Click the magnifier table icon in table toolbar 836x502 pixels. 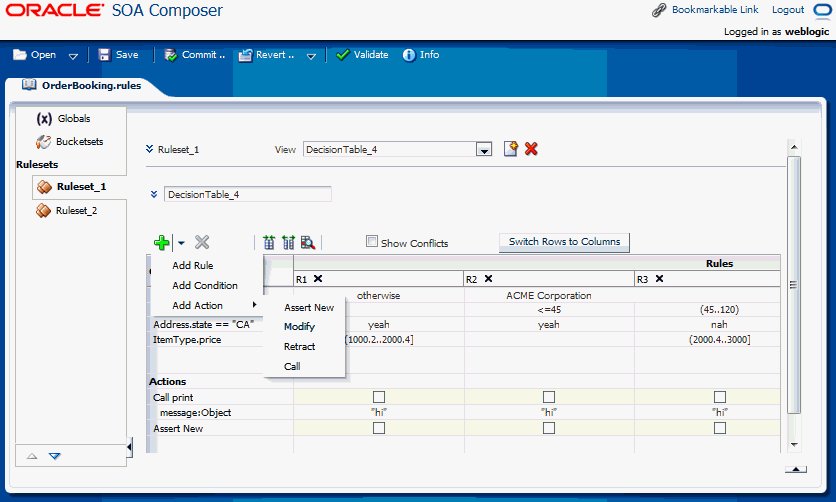coord(308,243)
